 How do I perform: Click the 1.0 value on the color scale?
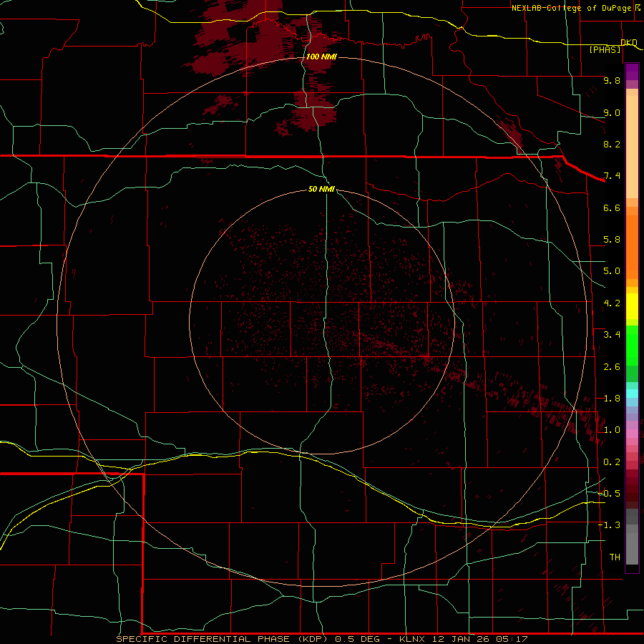tap(612, 430)
